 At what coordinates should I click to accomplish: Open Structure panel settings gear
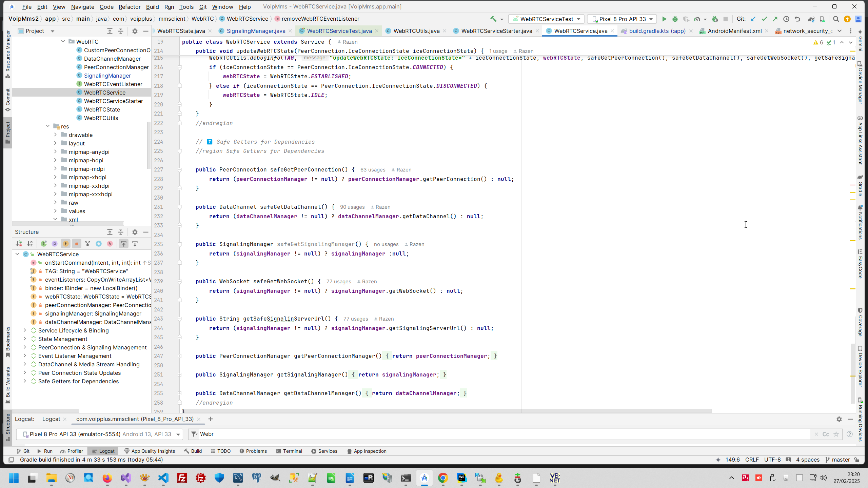tap(135, 232)
